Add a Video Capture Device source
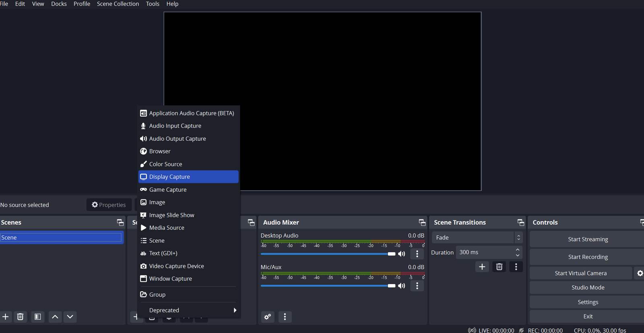 pyautogui.click(x=188, y=266)
